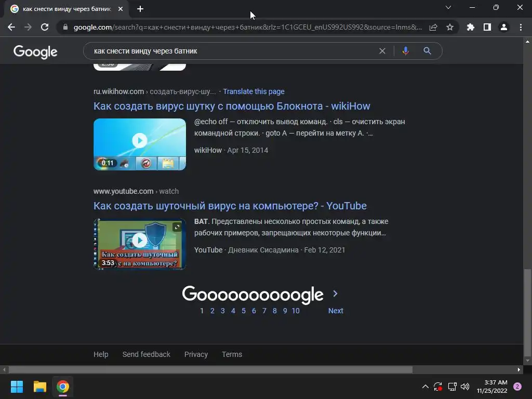Viewport: 532px width, 399px height.
Task: Open a new tab
Action: (x=140, y=9)
